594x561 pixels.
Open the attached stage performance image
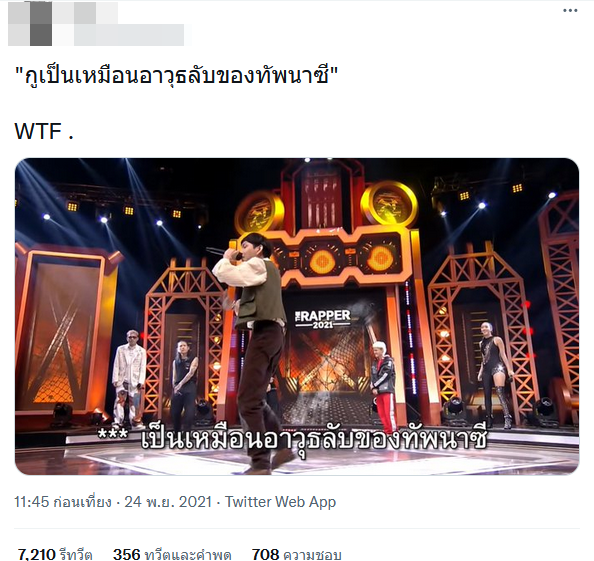(297, 316)
